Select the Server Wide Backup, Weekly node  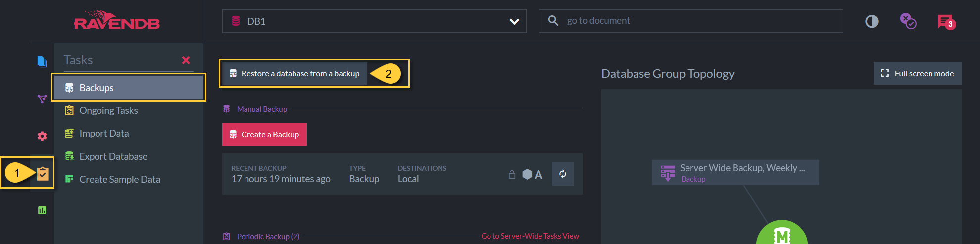[x=735, y=172]
